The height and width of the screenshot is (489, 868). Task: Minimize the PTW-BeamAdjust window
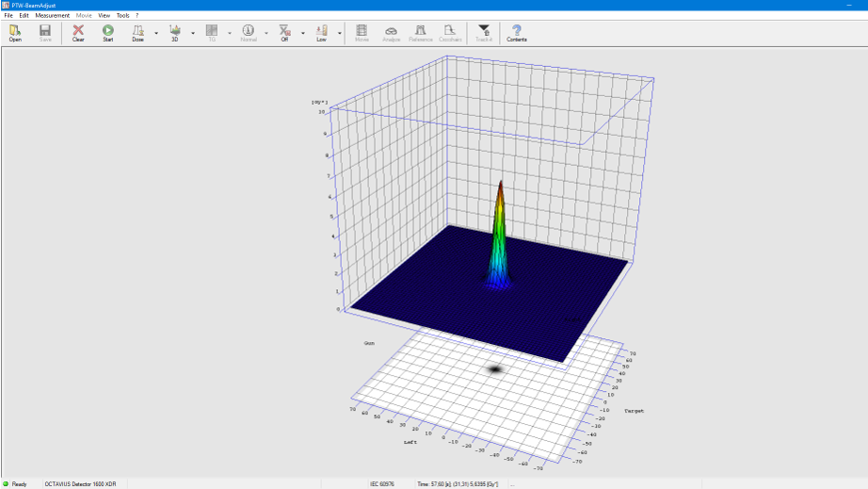tap(848, 5)
